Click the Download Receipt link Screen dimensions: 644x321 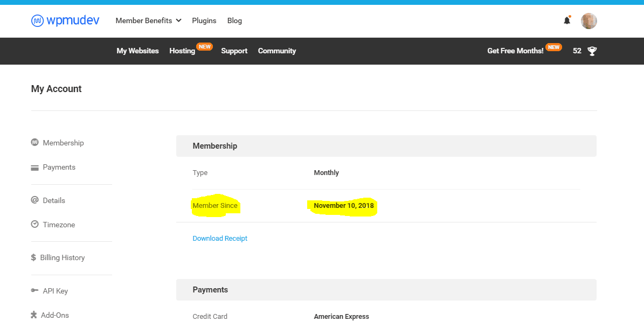[x=220, y=238]
